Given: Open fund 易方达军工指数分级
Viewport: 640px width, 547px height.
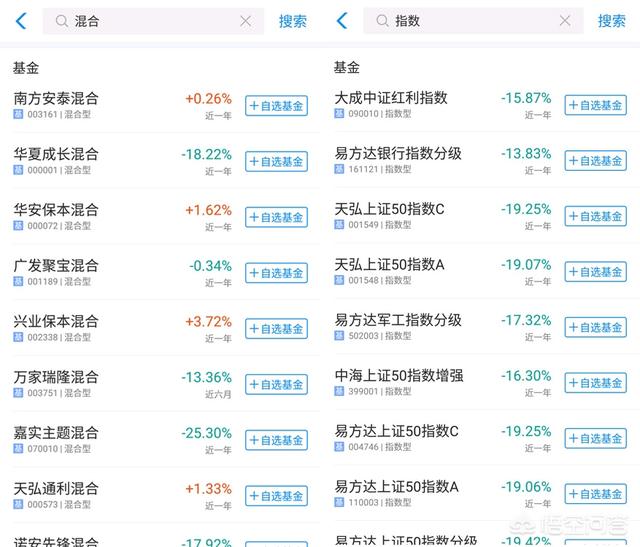Looking at the screenshot, I should point(398,320).
